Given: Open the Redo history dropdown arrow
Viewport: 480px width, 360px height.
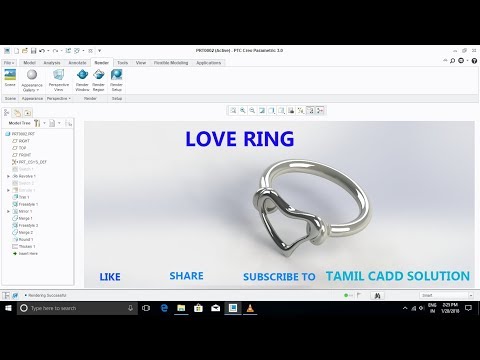Looking at the screenshot, I should tap(62, 51).
